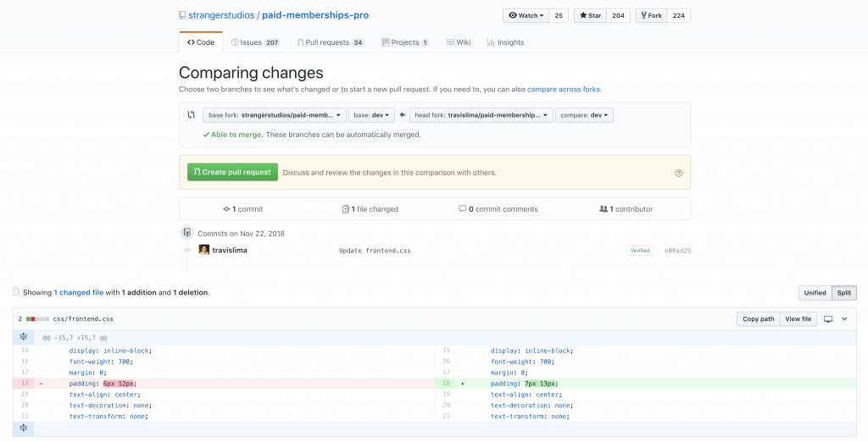Expand upper hidden diff lines icon
Viewport: 868px width, 442px height.
point(23,337)
